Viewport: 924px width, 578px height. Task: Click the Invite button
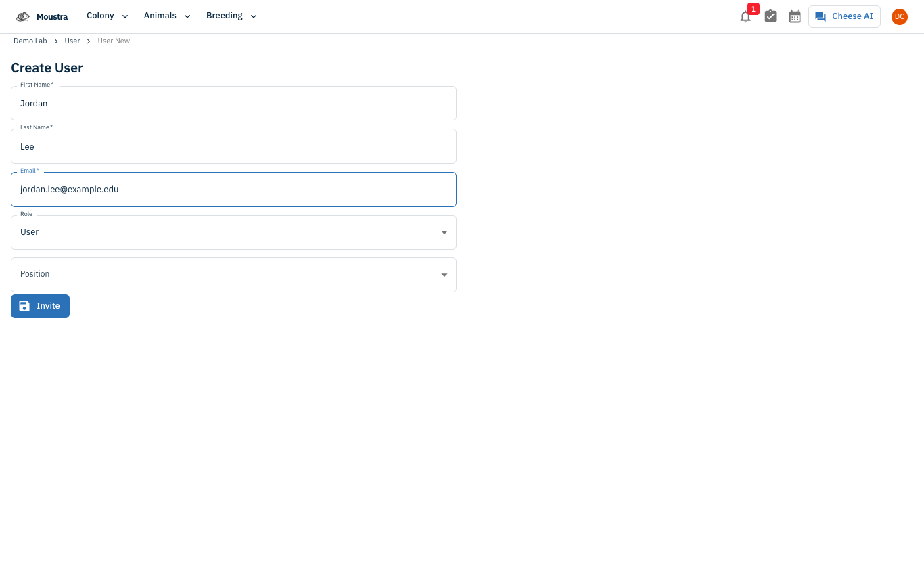point(40,306)
